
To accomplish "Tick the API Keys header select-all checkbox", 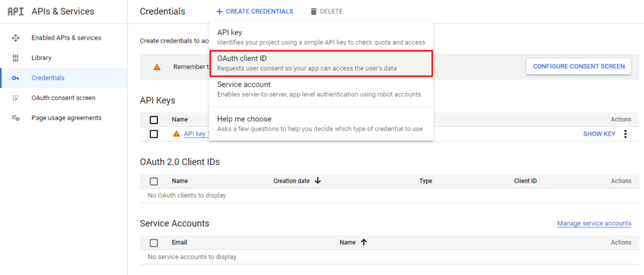I will pos(154,120).
